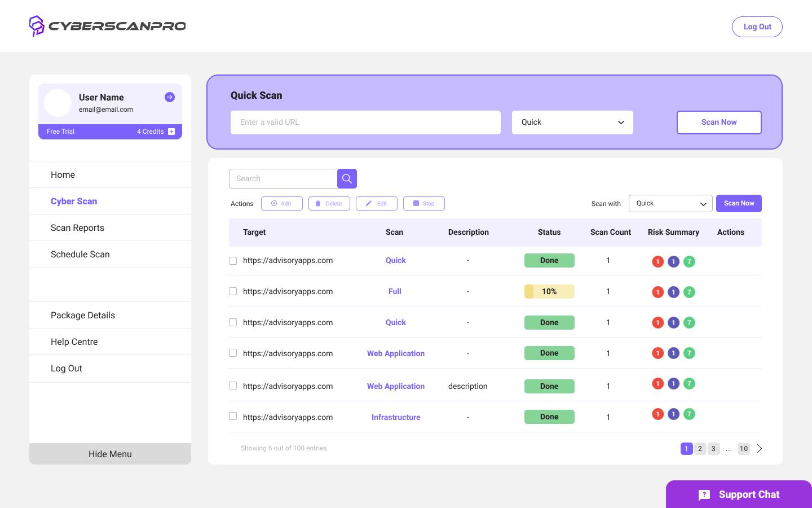The width and height of the screenshot is (812, 508).
Task: Click green risk badge in 'description' row
Action: pos(689,383)
